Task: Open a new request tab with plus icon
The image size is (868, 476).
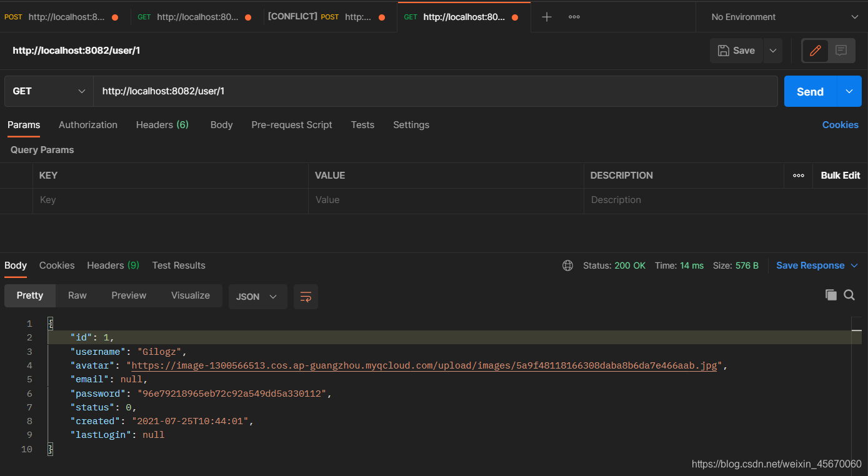Action: click(x=546, y=17)
